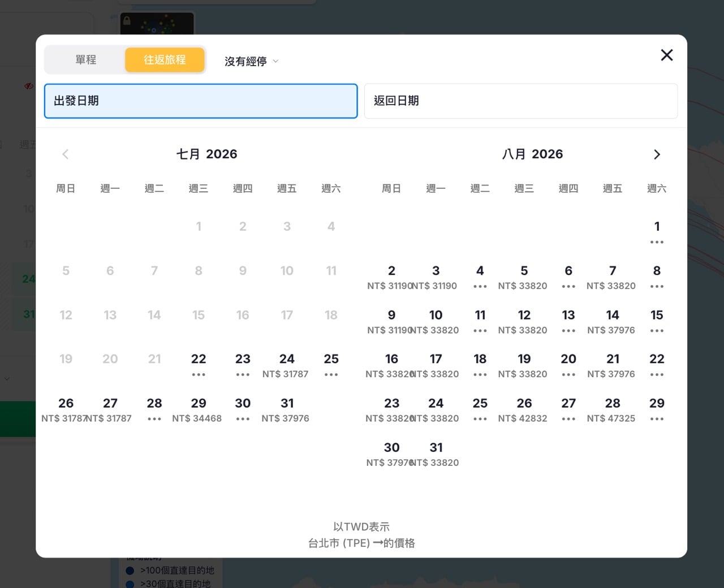Screen dimensions: 724x588
Task: Focus the 返回日期 return date field
Action: click(x=521, y=101)
